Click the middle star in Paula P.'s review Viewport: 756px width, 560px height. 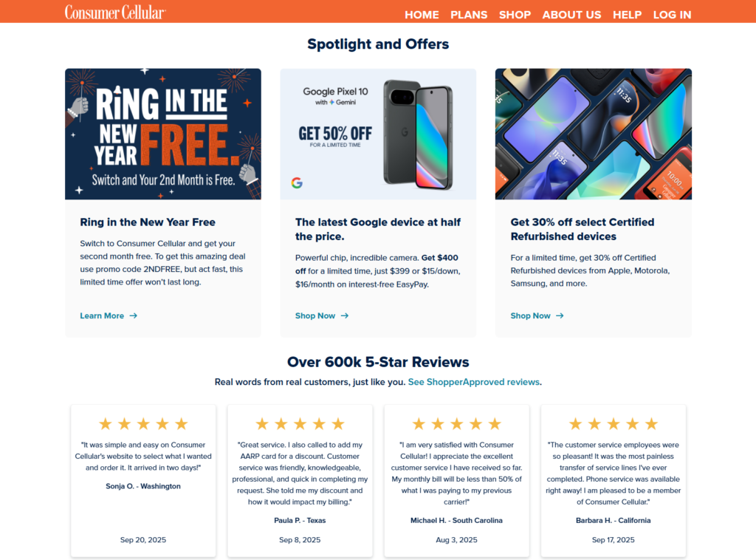point(300,424)
